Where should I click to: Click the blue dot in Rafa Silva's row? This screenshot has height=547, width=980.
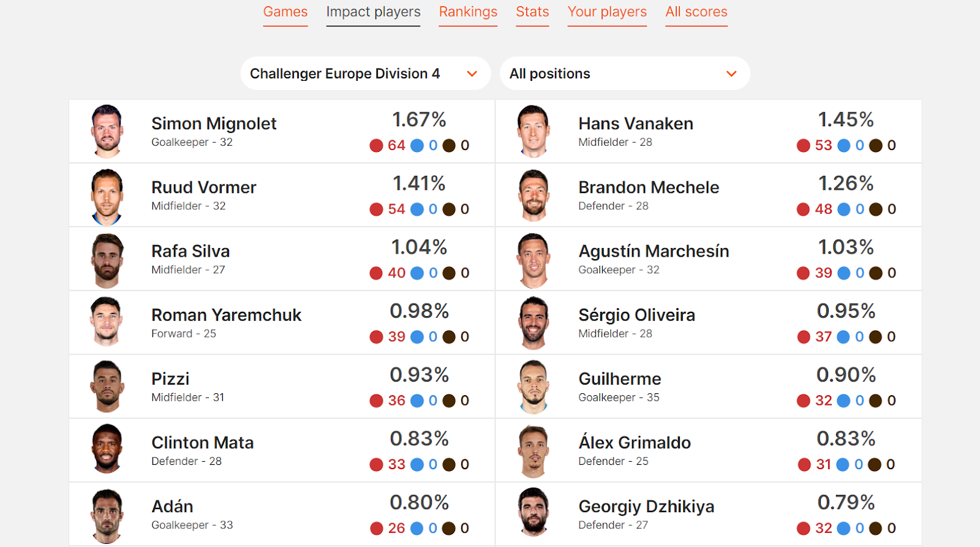(x=417, y=273)
